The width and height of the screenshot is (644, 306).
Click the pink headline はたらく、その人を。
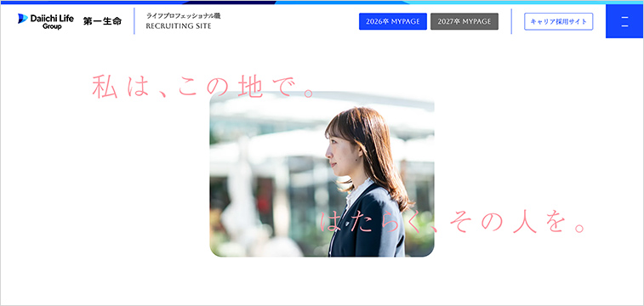point(453,222)
